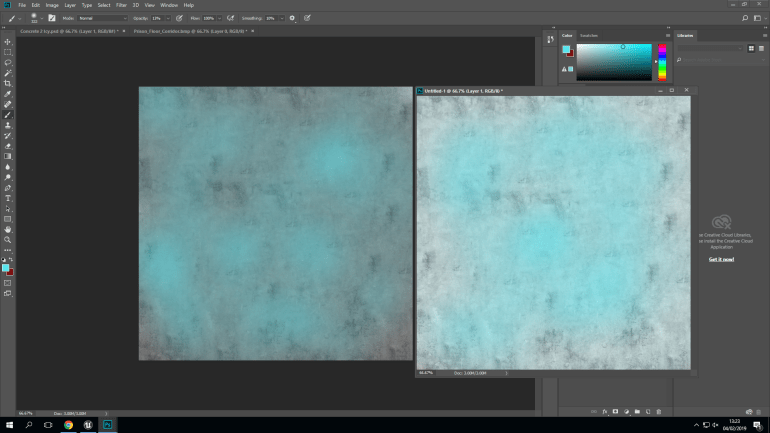Open the workspace switcher button
This screenshot has height=433, width=770.
759,18
